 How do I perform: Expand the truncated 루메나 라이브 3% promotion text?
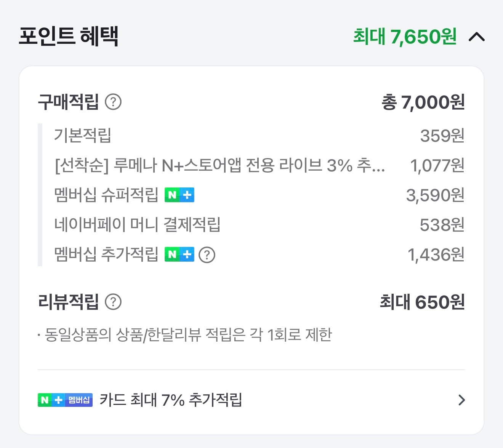(x=219, y=165)
